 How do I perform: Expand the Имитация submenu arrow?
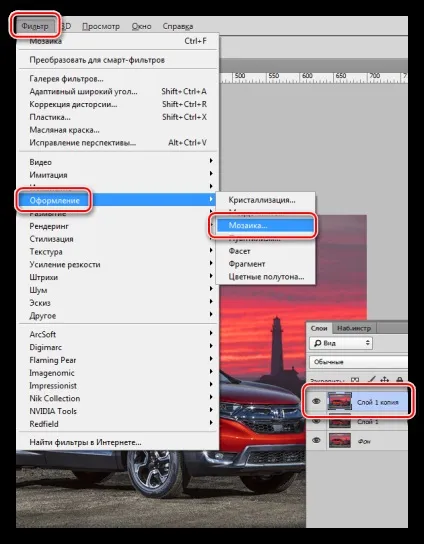(x=211, y=173)
